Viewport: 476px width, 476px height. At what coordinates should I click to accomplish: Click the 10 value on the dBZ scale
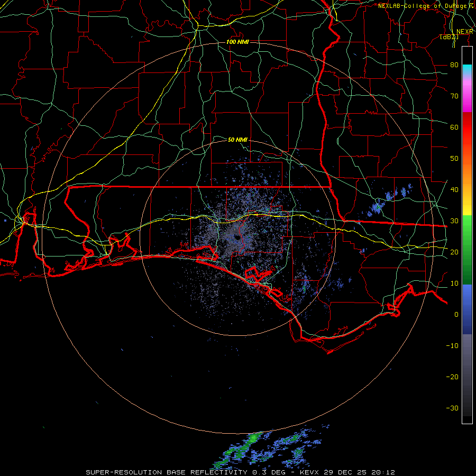454,283
